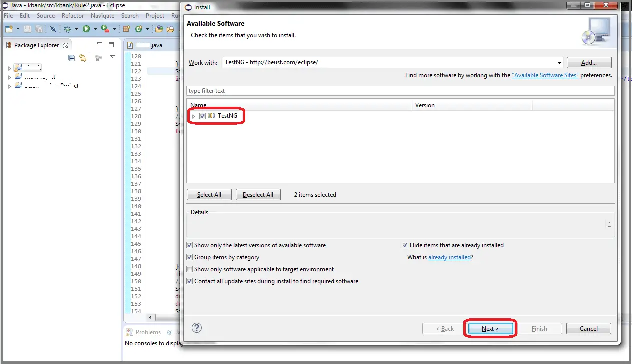
Task: Switch to the Problems tab
Action: pyautogui.click(x=144, y=332)
